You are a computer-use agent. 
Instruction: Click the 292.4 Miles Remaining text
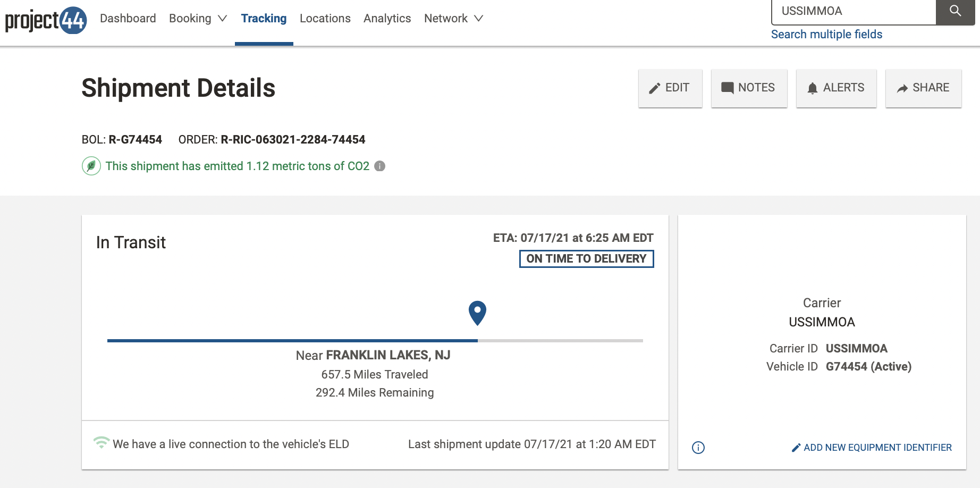375,393
